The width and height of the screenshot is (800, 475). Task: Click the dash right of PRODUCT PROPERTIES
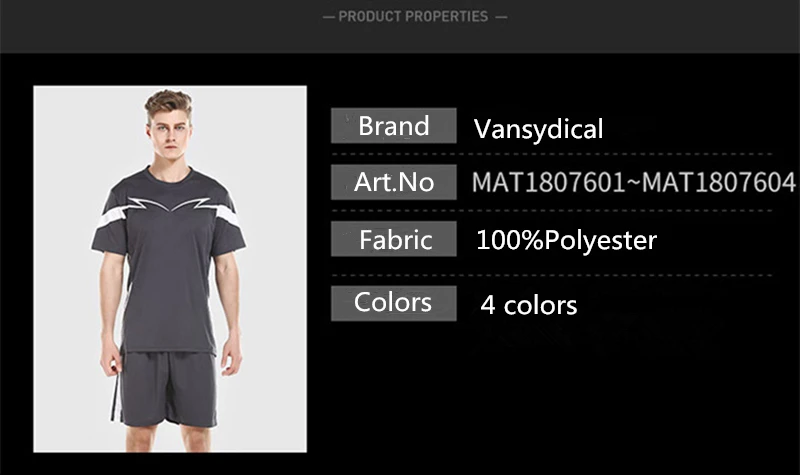point(502,17)
